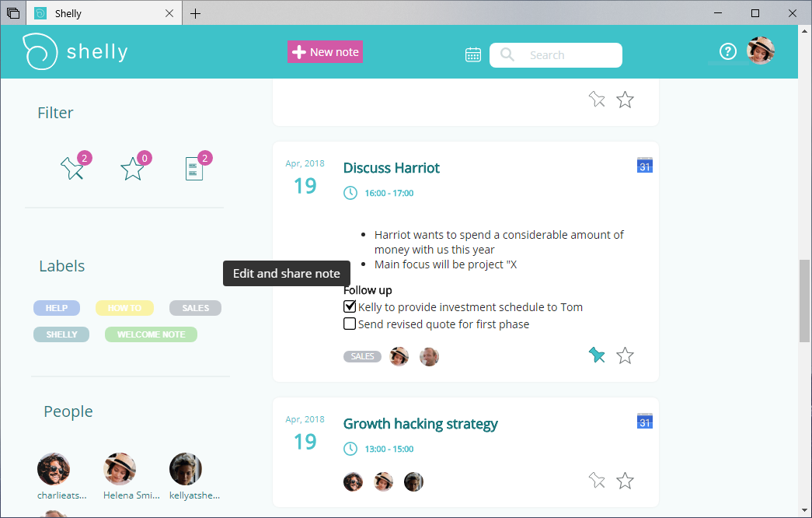Click the 13:00 - 15:00 time text

389,449
